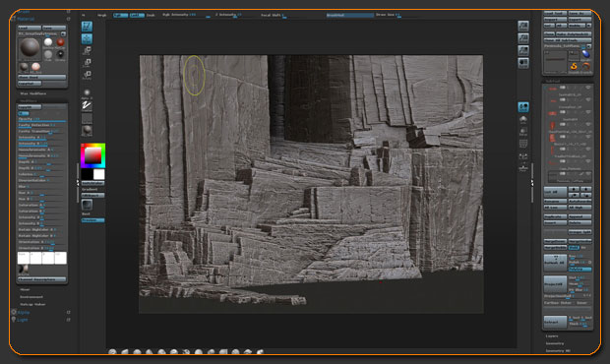Open the material name dropdown arrow
Image resolution: width=610 pixels, height=364 pixels.
[63, 33]
